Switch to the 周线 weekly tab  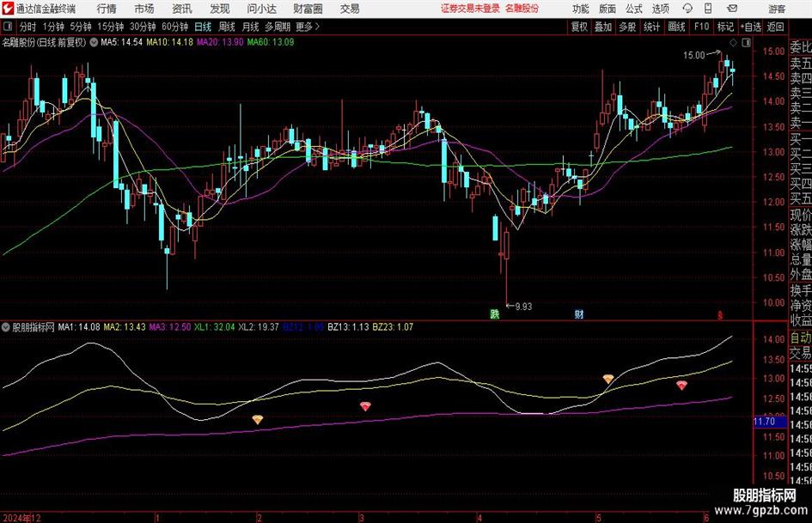226,27
